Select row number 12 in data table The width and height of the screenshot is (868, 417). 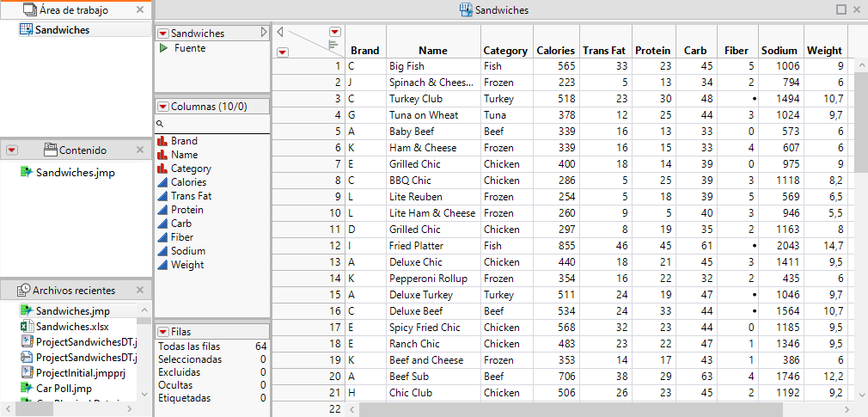309,246
